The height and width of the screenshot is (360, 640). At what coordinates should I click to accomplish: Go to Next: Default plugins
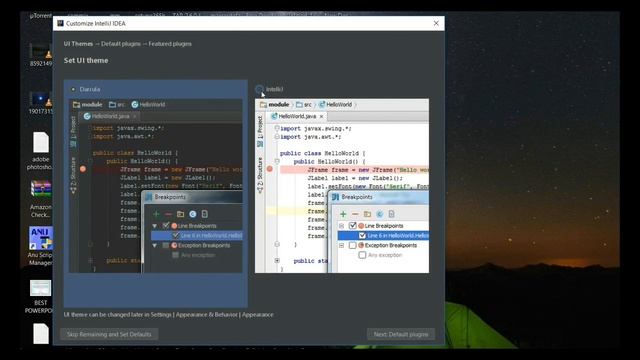click(x=401, y=334)
